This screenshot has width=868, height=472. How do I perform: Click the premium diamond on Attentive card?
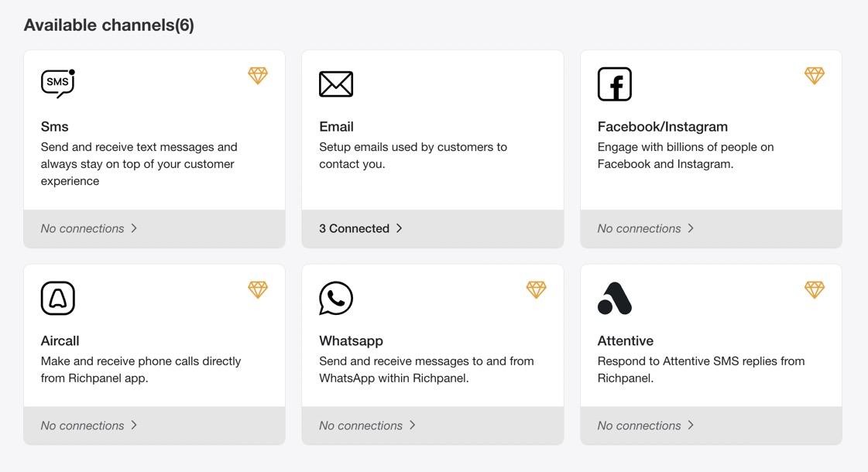[815, 289]
